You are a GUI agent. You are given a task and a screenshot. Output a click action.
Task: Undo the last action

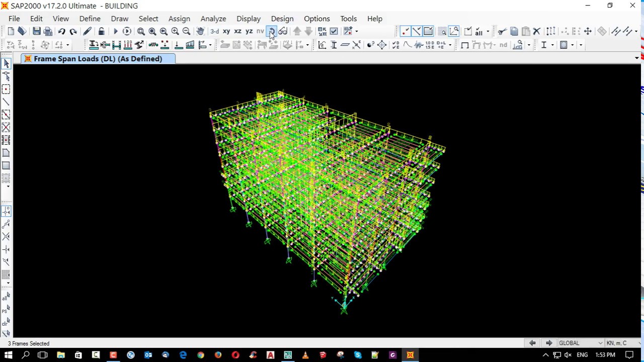(x=61, y=31)
